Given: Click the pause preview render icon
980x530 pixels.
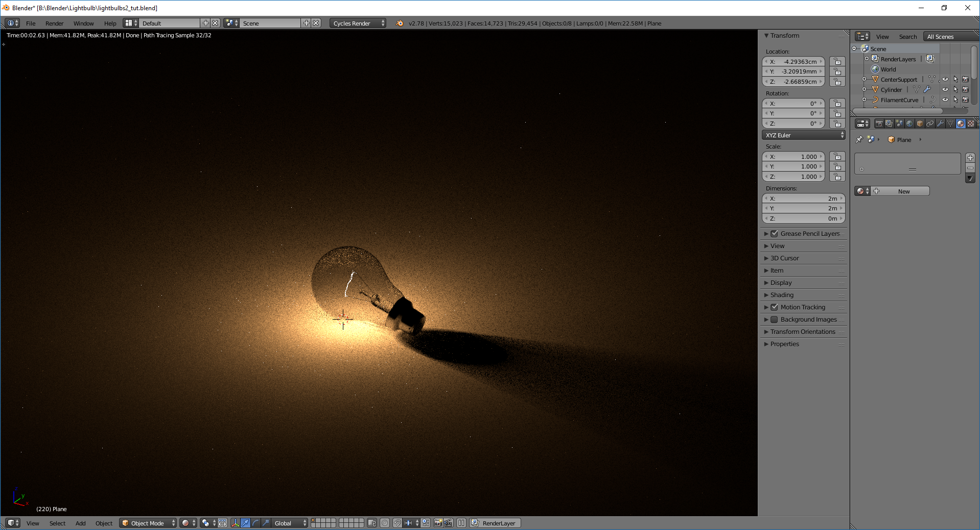Looking at the screenshot, I should (461, 523).
